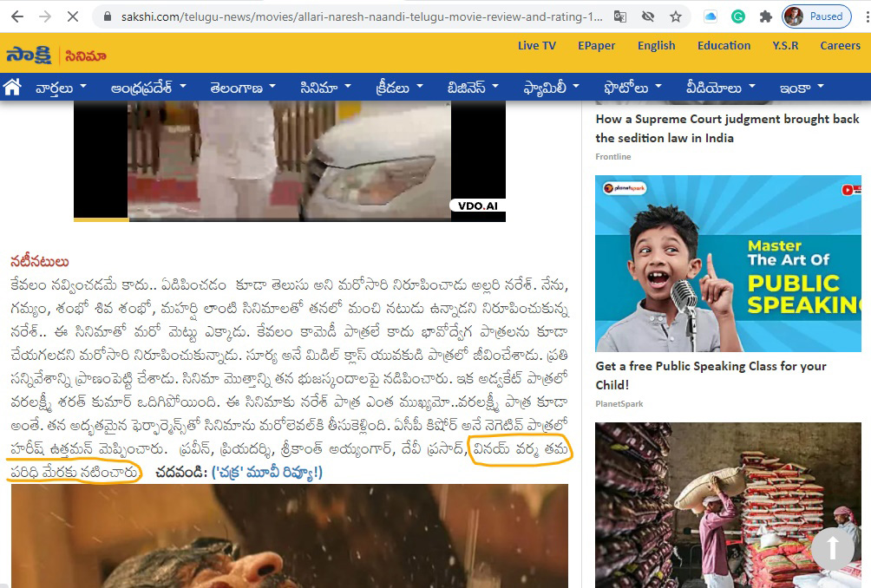Click the crossed-out eye icon in address bar
This screenshot has width=871, height=588.
point(647,16)
